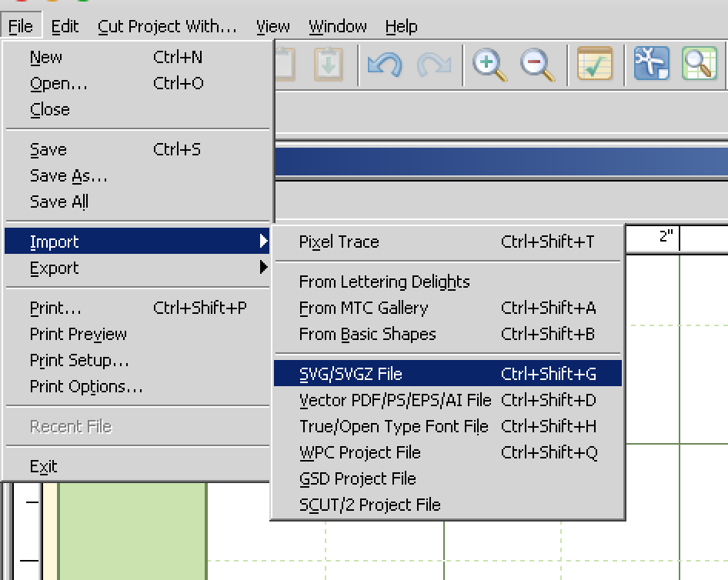Choose Pixel Trace from Import submenu

tap(339, 242)
